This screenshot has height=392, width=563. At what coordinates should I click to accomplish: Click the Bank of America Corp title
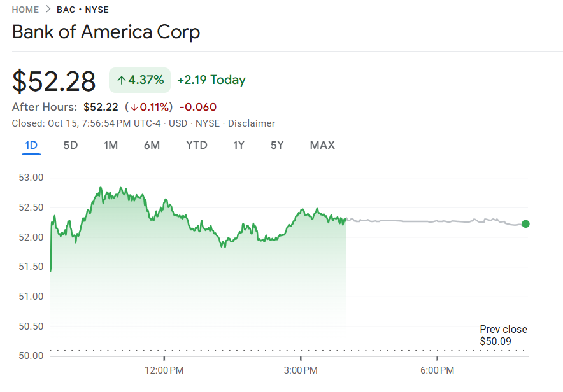coord(106,32)
